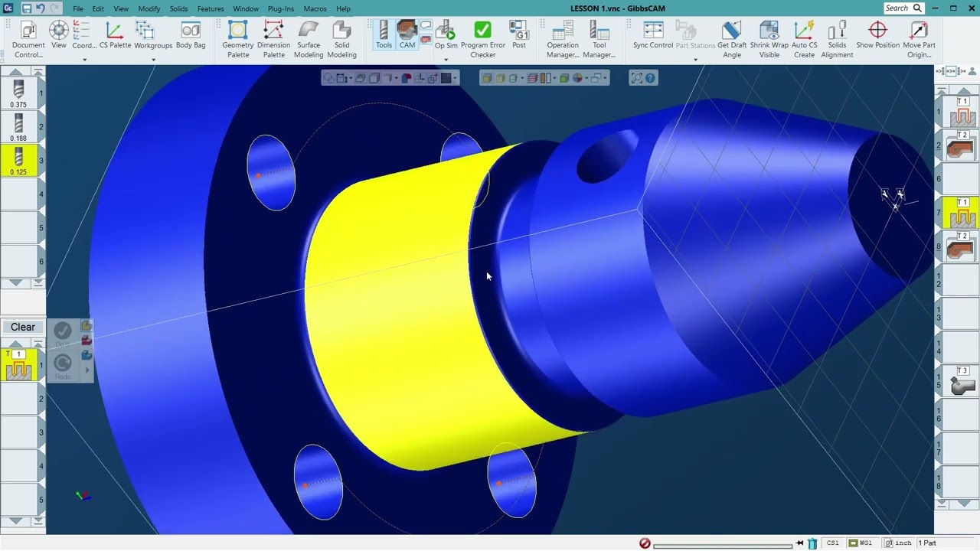Expand the dropdown under Coord toolbar button

84,60
